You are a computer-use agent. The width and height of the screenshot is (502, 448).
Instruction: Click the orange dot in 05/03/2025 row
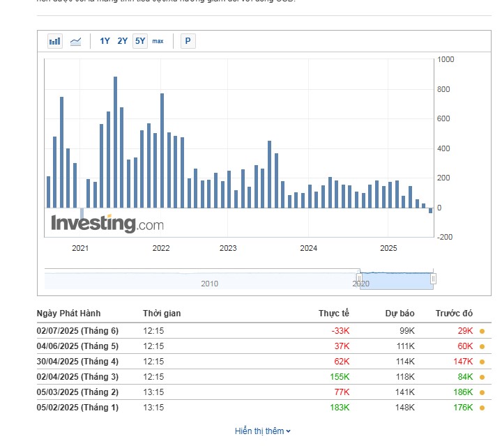coord(482,393)
